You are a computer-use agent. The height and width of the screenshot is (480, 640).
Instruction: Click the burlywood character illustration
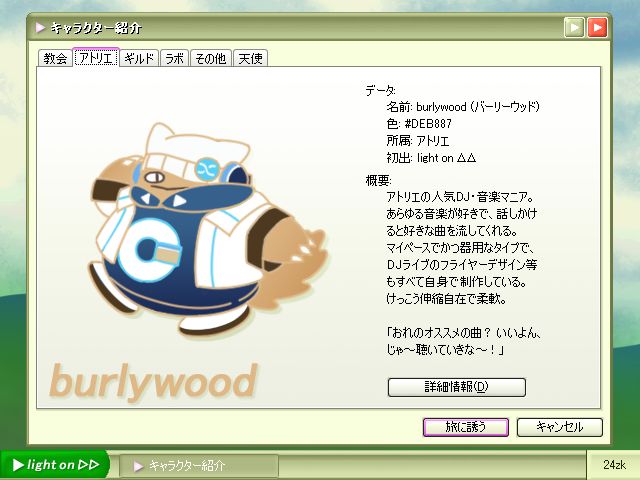tap(208, 231)
